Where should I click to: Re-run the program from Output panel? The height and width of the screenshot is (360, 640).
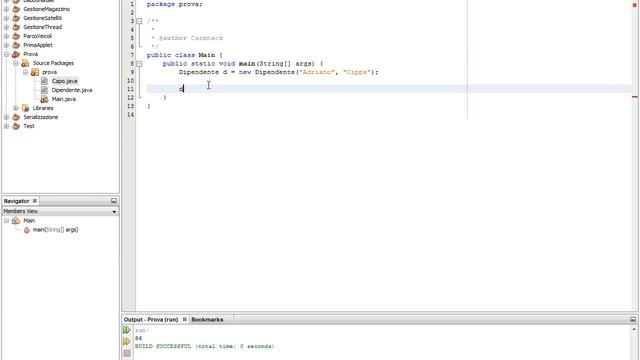coord(127,330)
